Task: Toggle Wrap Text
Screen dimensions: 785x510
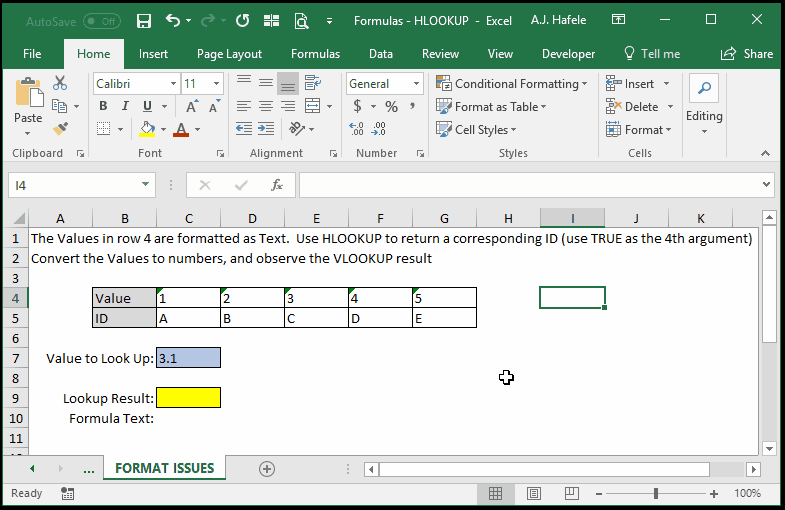Action: 313,83
